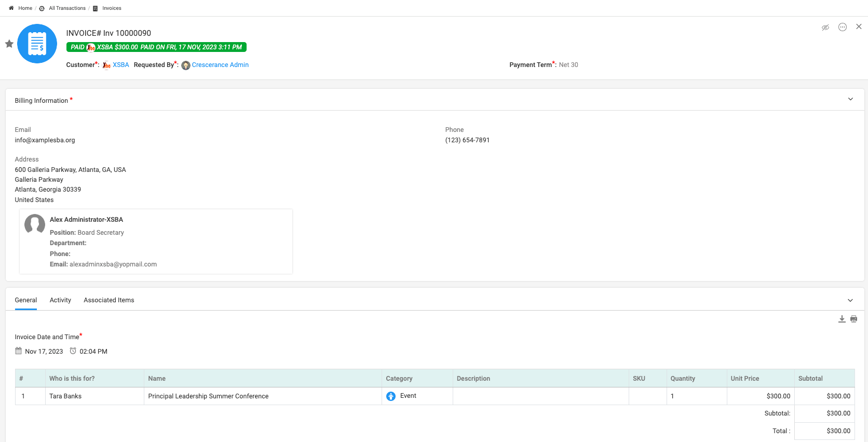The width and height of the screenshot is (868, 442).
Task: Switch to the General tab
Action: click(26, 300)
